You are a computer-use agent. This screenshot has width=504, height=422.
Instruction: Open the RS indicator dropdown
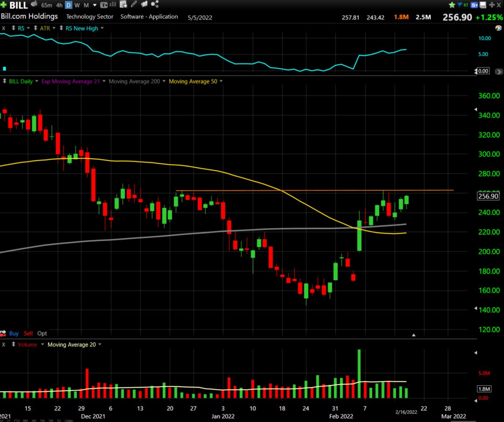click(28, 28)
